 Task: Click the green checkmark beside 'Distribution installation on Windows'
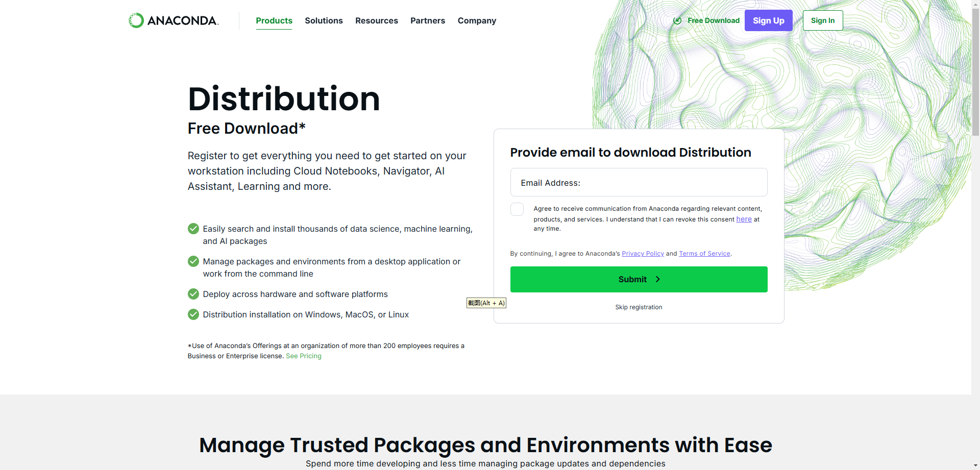193,314
